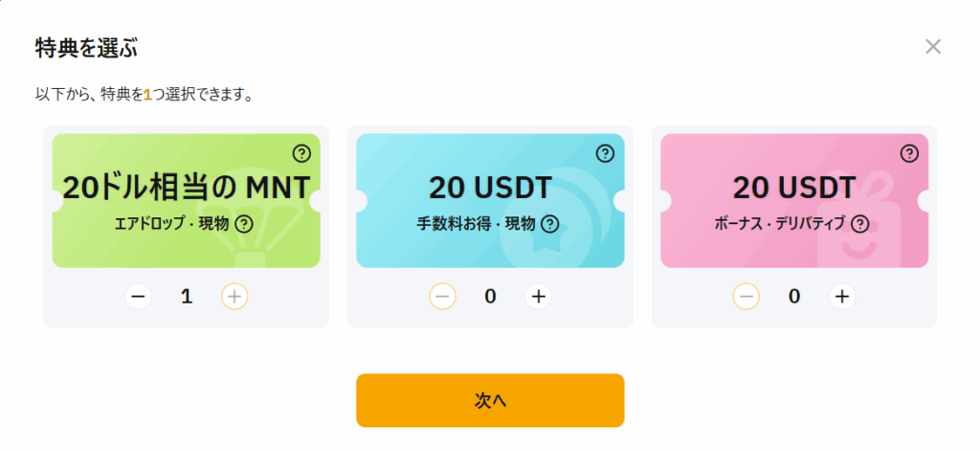
Task: Click plus under ボーナス・デリバティブ card
Action: coord(842,296)
